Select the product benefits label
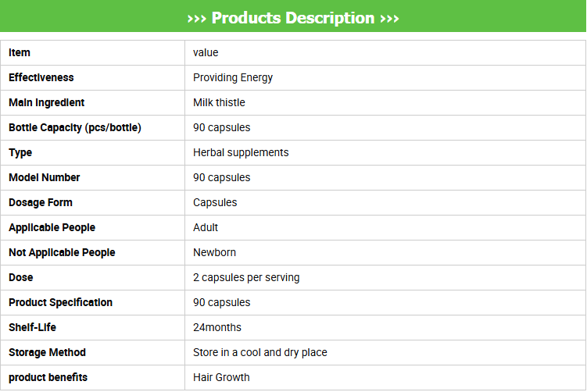Viewport: 587px width, 392px height. click(48, 377)
